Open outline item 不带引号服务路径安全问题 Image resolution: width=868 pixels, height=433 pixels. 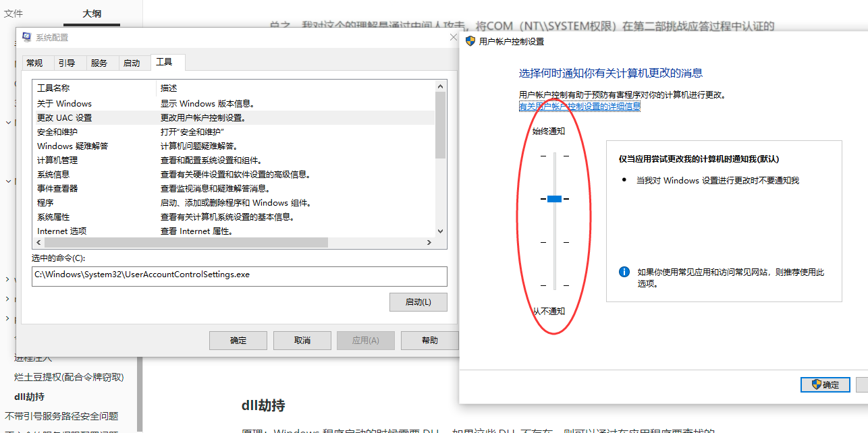pos(61,416)
